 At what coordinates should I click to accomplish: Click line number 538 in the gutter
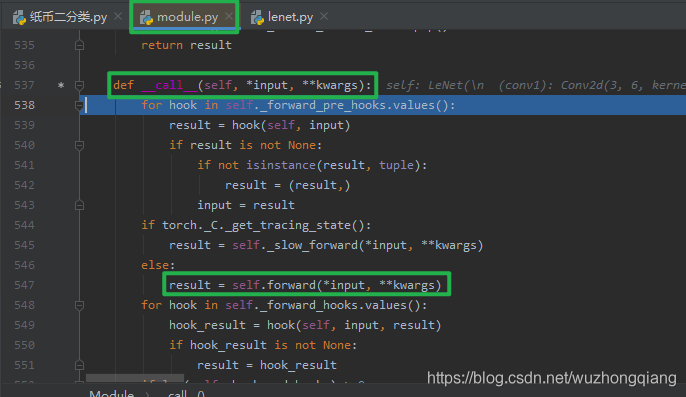tap(24, 105)
